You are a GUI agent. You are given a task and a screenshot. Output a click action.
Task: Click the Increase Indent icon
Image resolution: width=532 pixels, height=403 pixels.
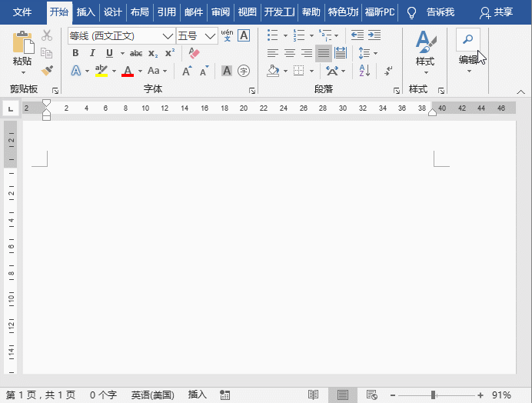[374, 35]
